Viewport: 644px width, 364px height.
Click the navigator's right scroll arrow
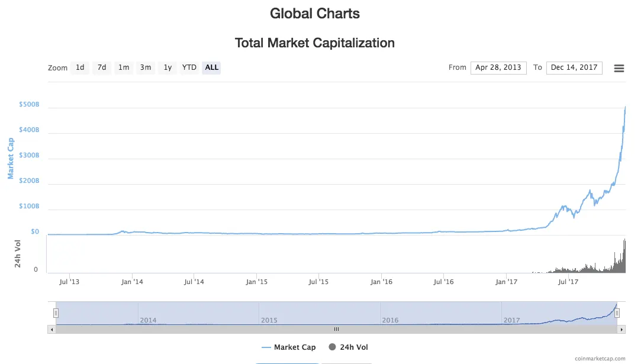click(621, 329)
